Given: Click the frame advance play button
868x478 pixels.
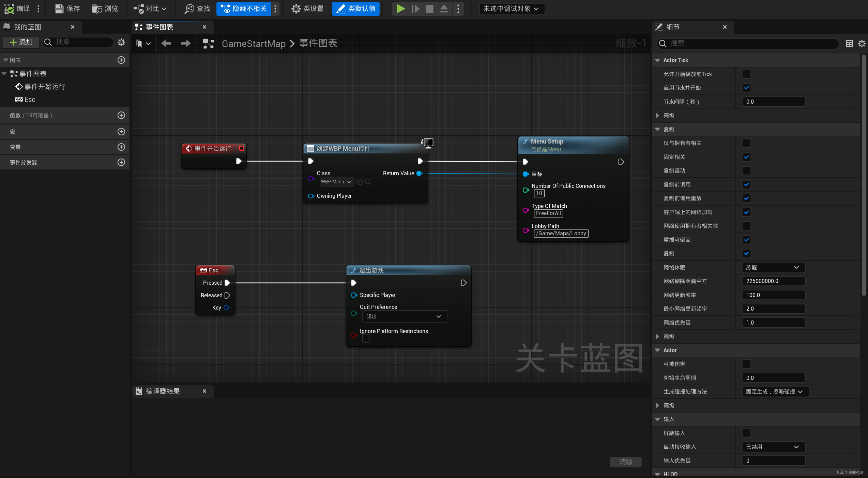Looking at the screenshot, I should click(x=415, y=9).
